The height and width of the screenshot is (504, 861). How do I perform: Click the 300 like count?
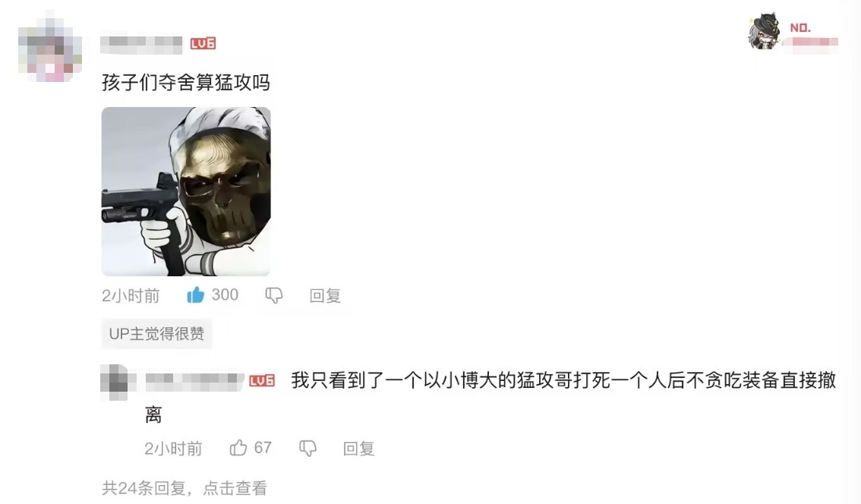point(225,295)
